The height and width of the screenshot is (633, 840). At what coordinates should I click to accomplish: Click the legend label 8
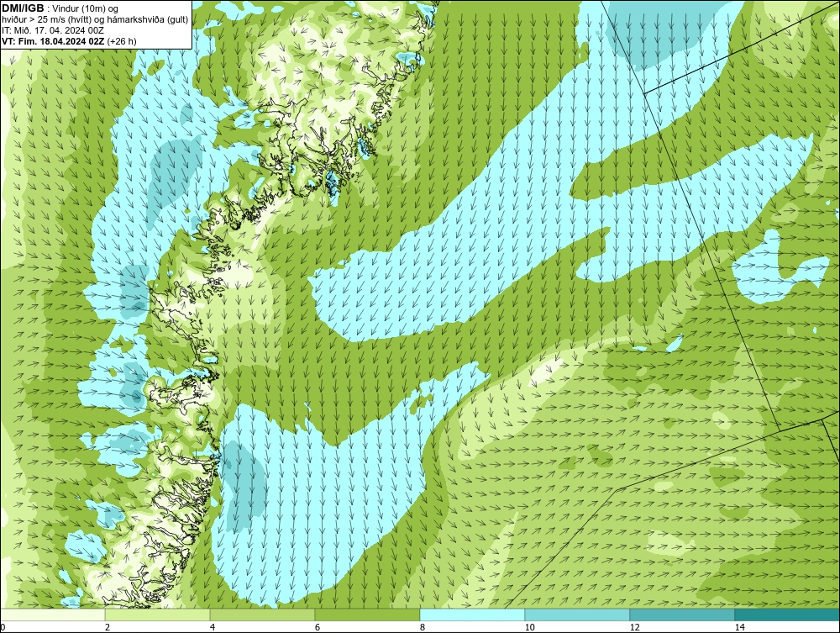(423, 627)
